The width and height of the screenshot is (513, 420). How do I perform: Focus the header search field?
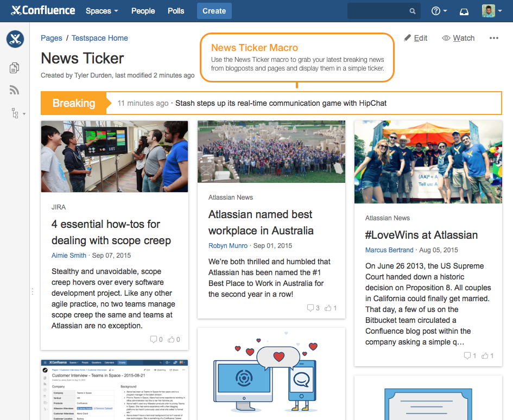[383, 11]
